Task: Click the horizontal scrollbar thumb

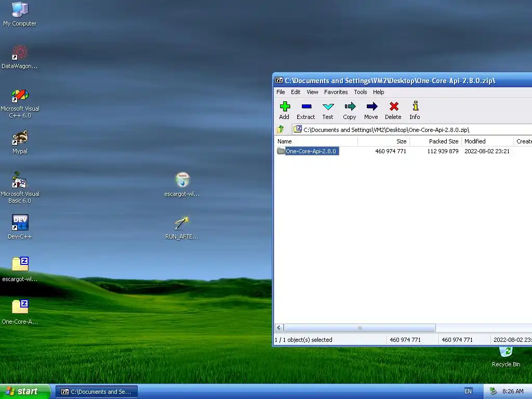Action: pyautogui.click(x=360, y=328)
